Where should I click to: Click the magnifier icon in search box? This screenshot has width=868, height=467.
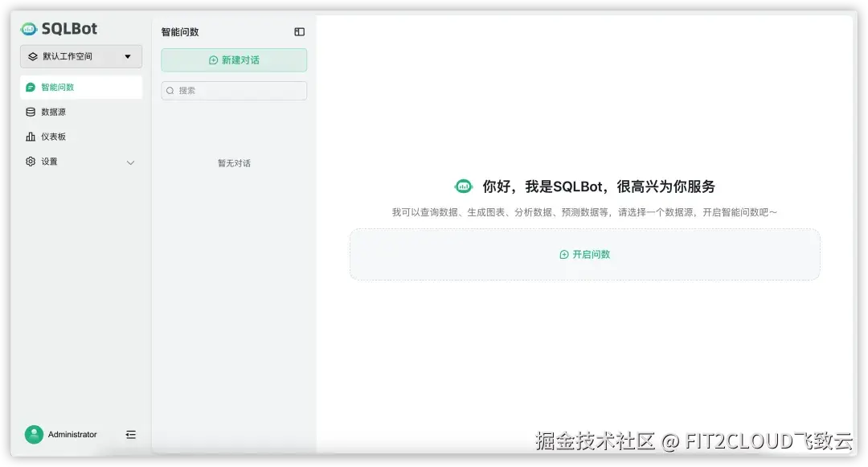170,91
